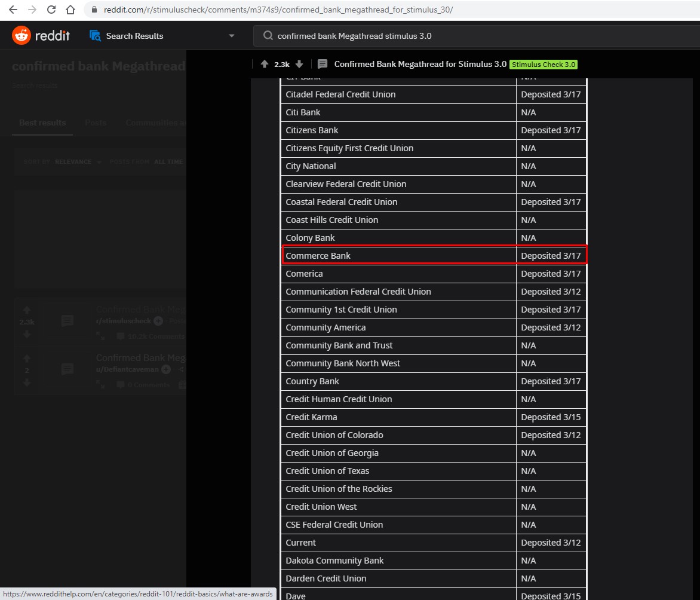Click Credit Union of Texas
Screen dimensions: 700x600
click(398, 471)
